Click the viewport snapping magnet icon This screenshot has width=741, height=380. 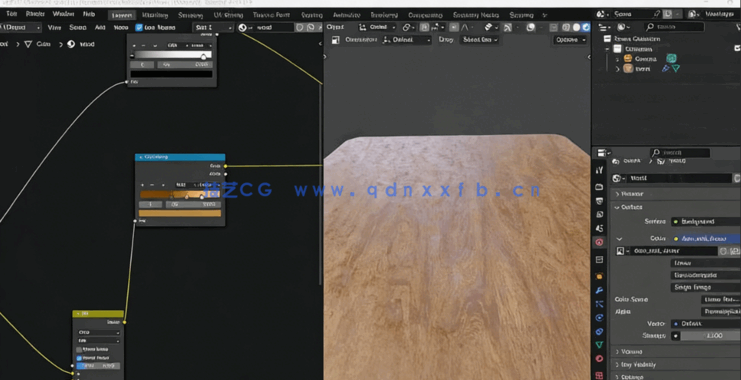424,27
